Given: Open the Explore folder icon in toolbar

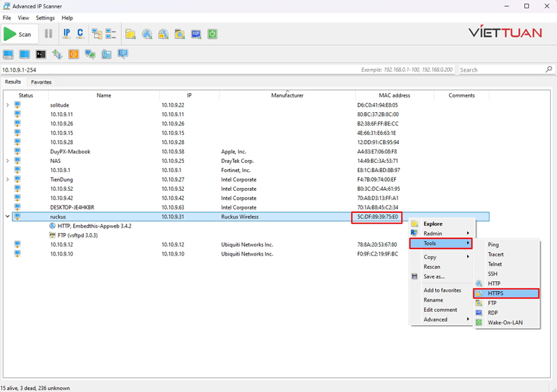Looking at the screenshot, I should pos(130,33).
